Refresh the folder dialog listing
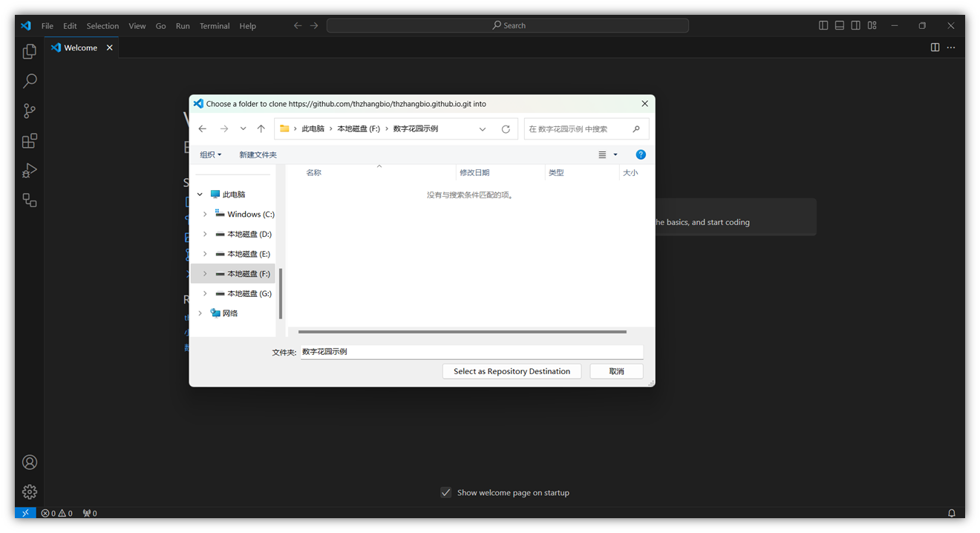Screen dimensions: 980x533 pos(506,128)
